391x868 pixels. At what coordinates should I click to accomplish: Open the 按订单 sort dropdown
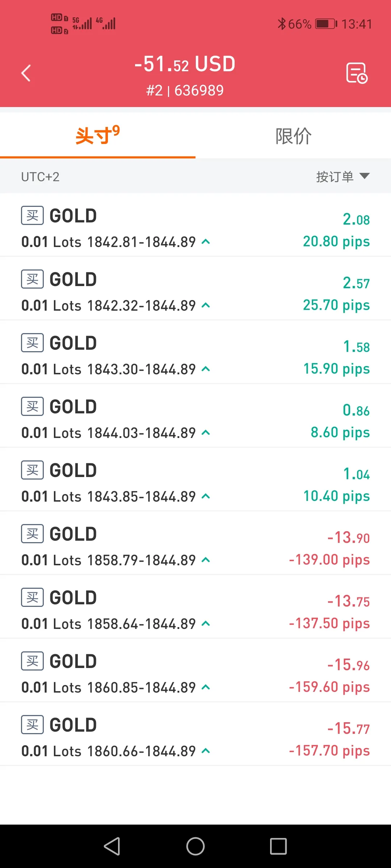point(343,176)
